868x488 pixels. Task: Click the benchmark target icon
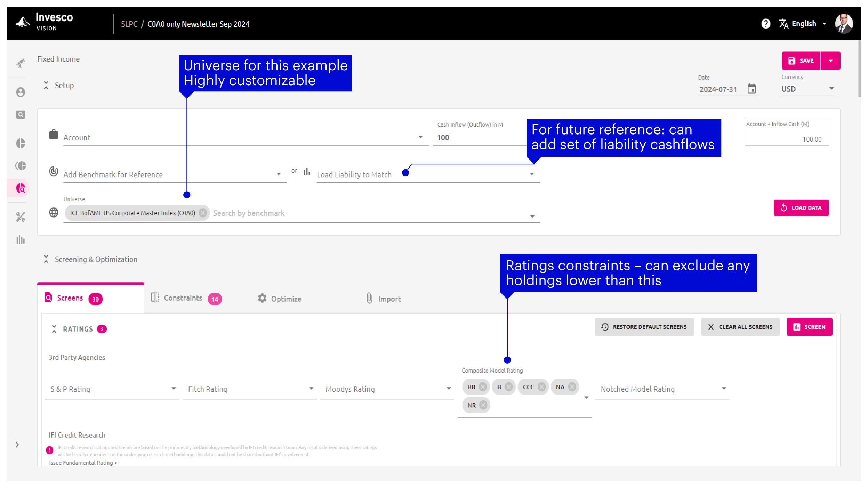click(x=54, y=171)
